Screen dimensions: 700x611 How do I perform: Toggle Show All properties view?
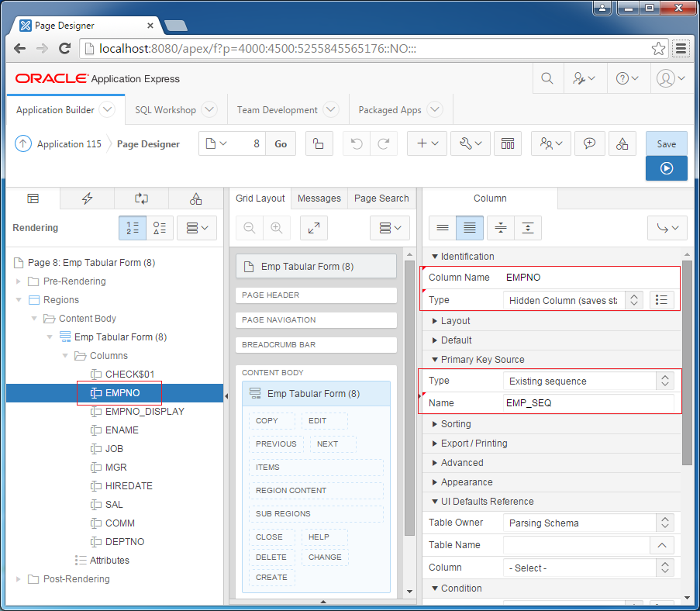[470, 228]
